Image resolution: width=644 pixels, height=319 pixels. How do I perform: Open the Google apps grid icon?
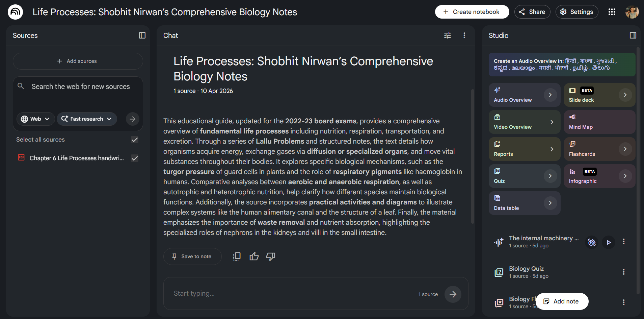click(x=612, y=12)
